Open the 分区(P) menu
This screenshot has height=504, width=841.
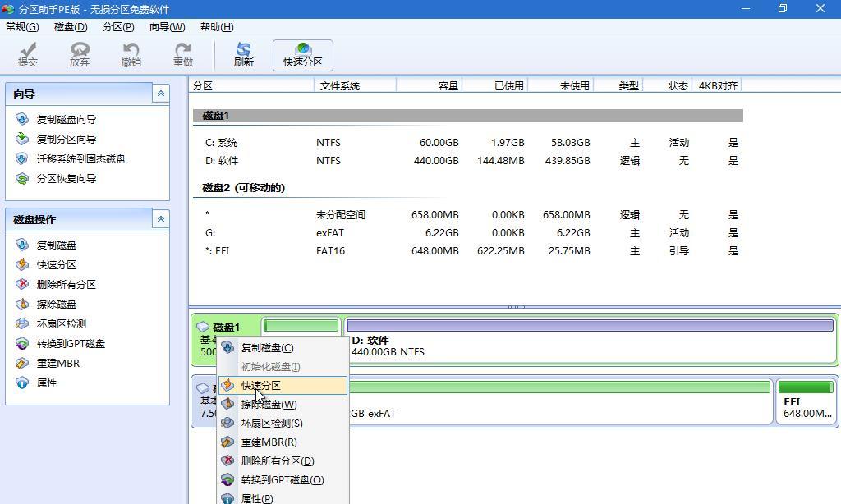[118, 27]
